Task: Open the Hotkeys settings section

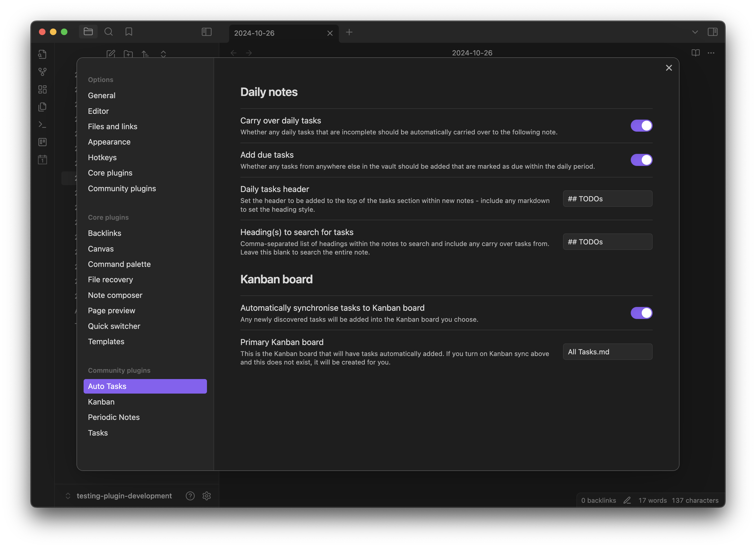Action: click(102, 157)
